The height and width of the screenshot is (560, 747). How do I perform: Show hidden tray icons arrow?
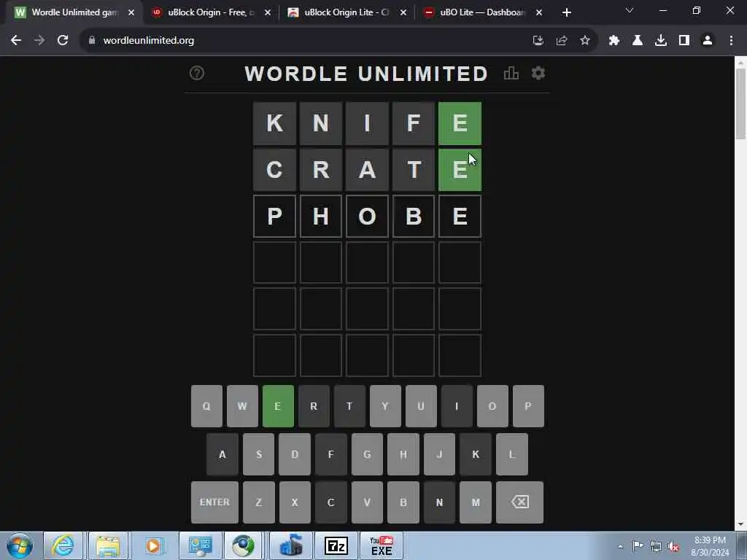coord(620,546)
